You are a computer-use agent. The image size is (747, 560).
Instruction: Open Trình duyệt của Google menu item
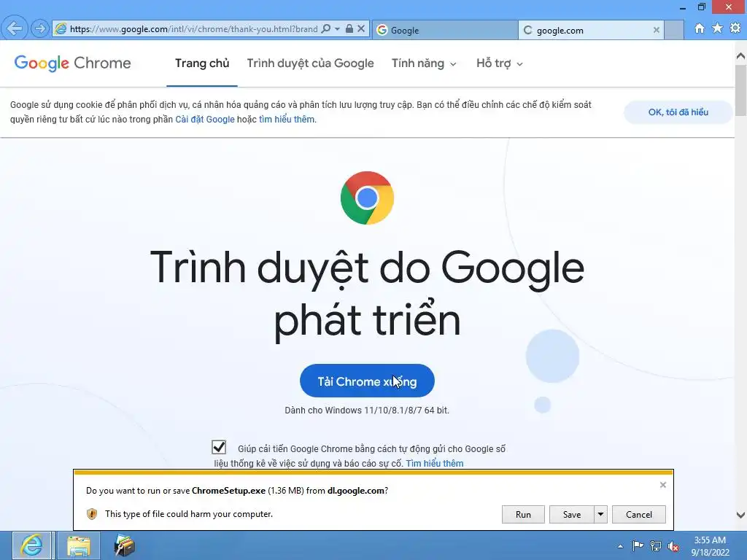click(x=310, y=63)
